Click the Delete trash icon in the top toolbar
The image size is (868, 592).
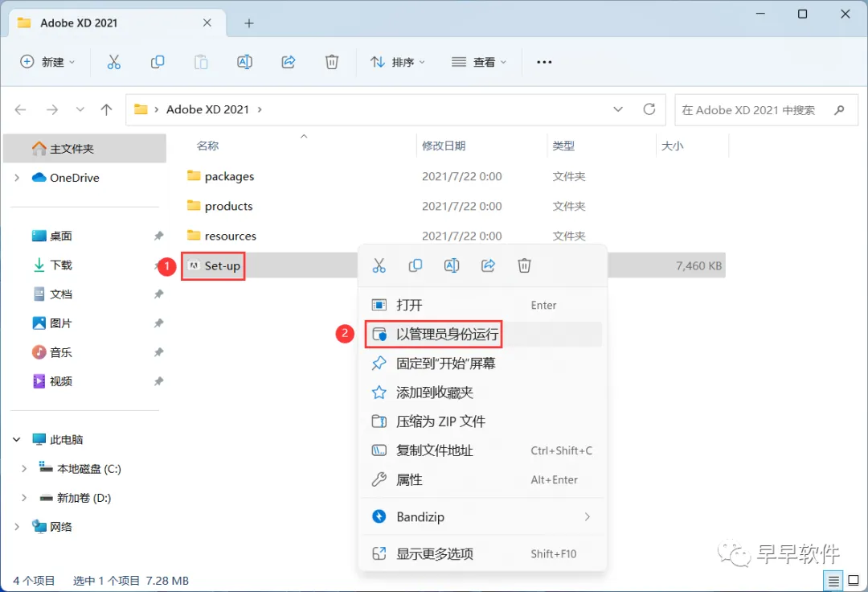tap(332, 62)
